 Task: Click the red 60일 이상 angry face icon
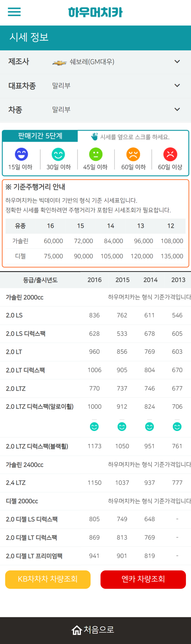tap(170, 154)
